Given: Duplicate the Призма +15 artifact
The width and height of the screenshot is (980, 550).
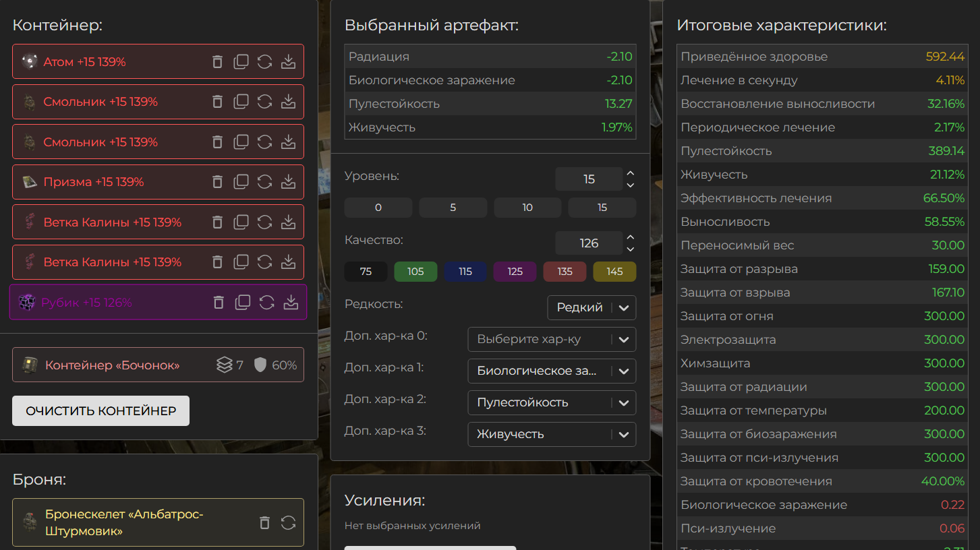Looking at the screenshot, I should tap(241, 182).
